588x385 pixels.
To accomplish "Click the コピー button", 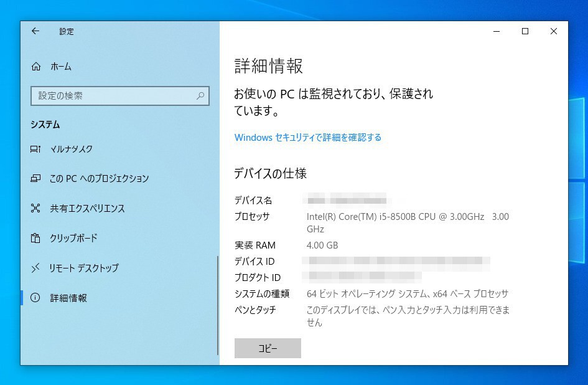I will pyautogui.click(x=268, y=348).
